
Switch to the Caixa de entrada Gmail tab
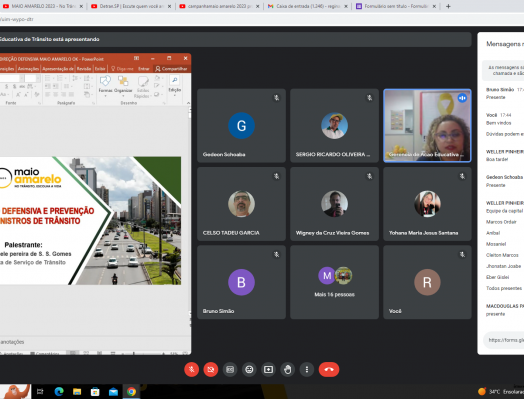tap(308, 6)
